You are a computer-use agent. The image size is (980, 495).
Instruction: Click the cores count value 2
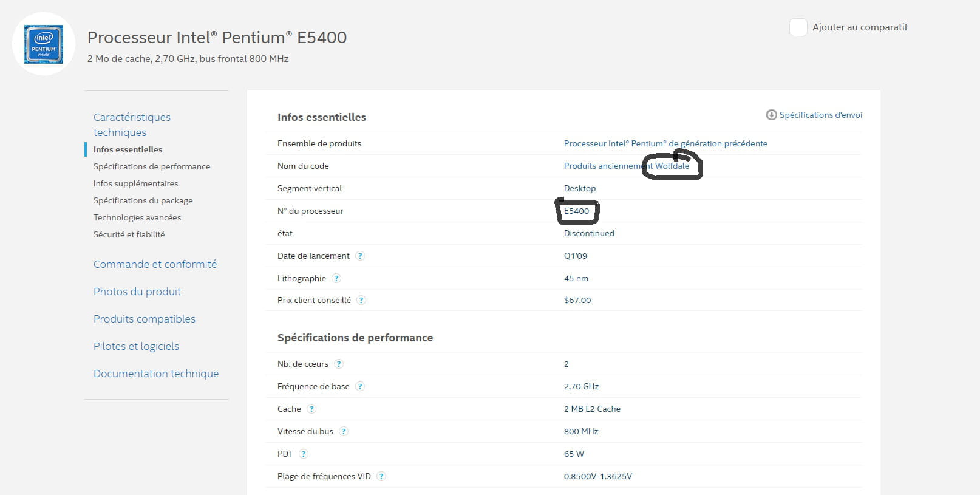(567, 364)
